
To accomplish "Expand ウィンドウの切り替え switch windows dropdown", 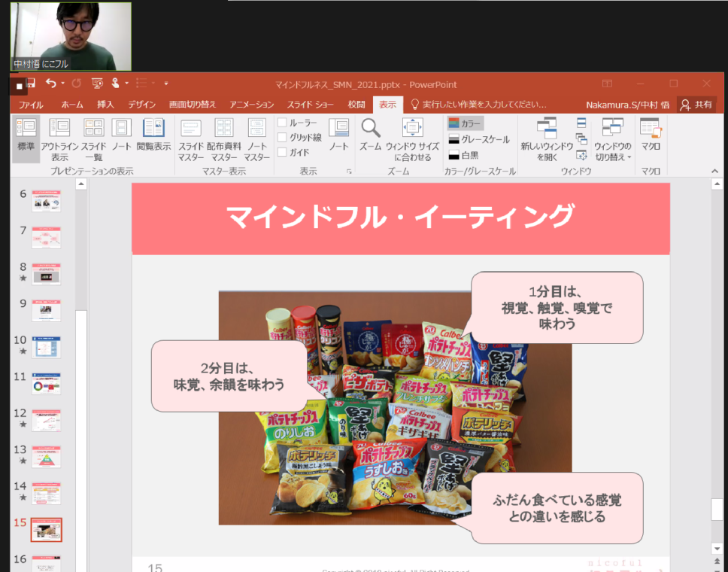I will (x=612, y=139).
